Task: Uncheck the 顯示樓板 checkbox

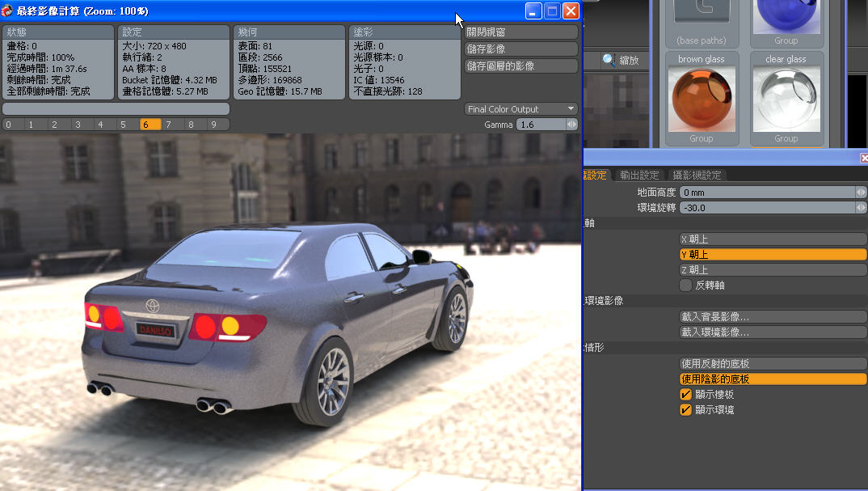Action: point(686,394)
